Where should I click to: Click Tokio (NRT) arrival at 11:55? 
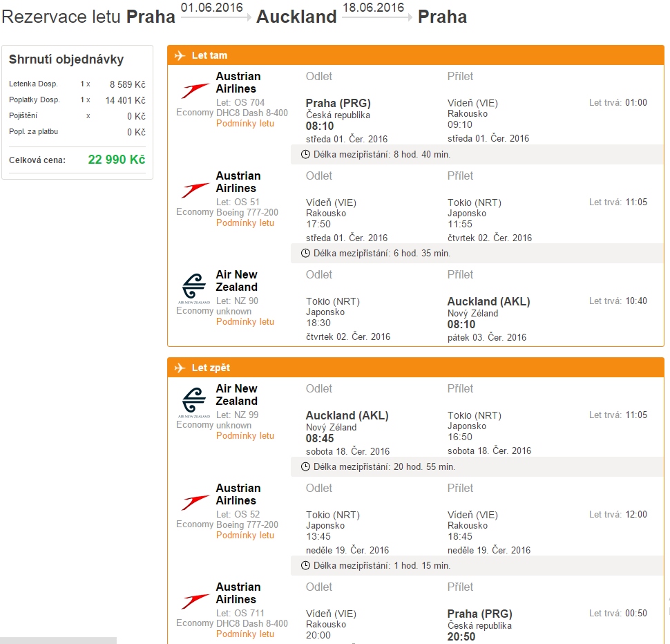(475, 202)
